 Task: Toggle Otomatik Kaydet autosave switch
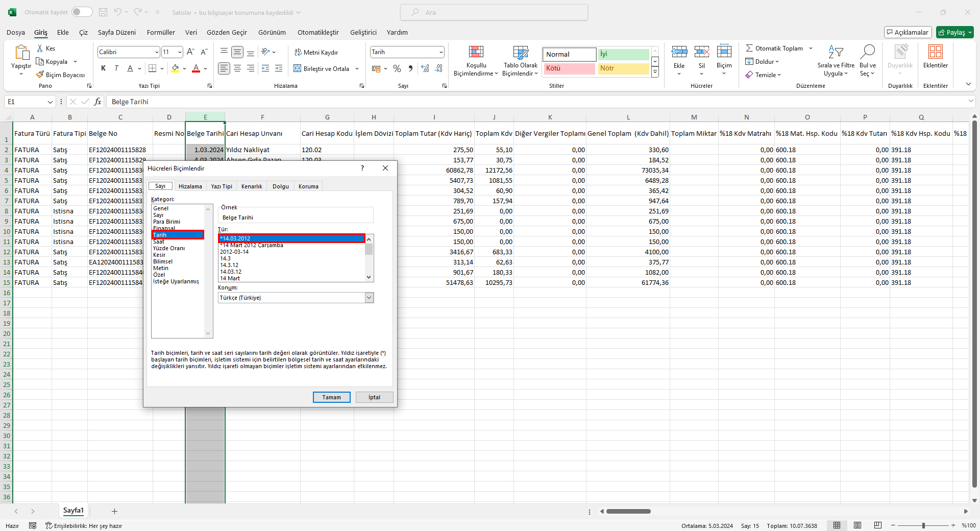click(x=82, y=12)
